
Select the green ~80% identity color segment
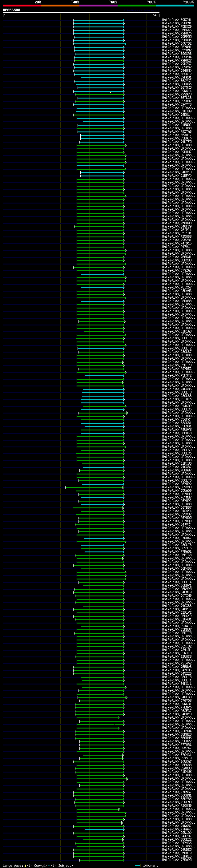coord(137,6)
